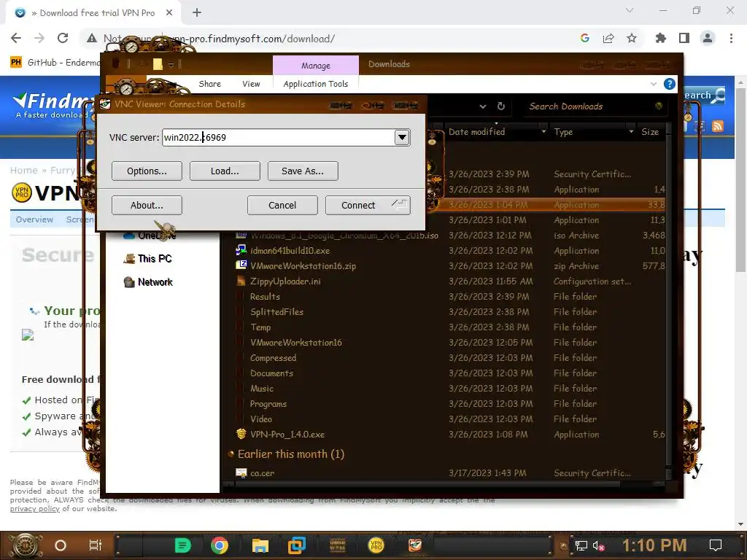Open VNC Viewer Options dialog

[147, 171]
